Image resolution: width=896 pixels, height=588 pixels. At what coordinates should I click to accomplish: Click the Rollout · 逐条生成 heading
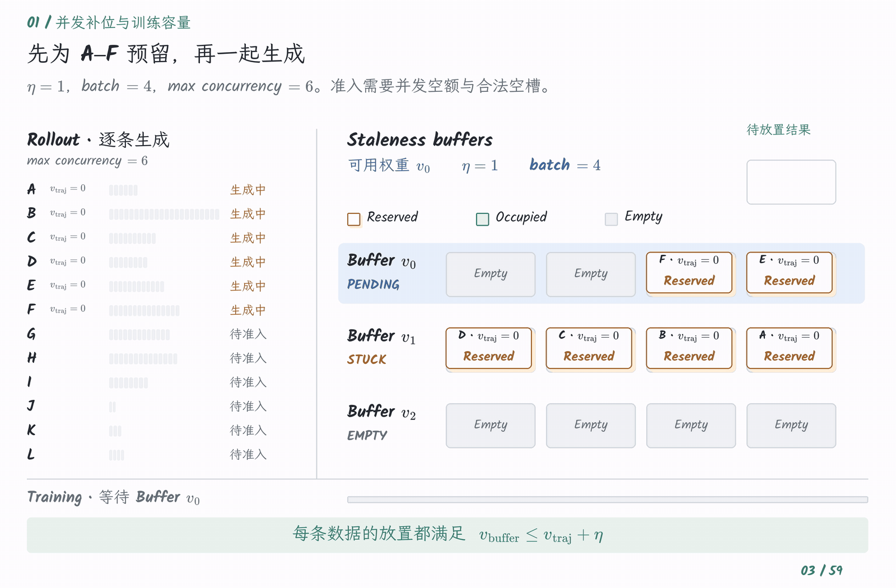click(x=98, y=139)
